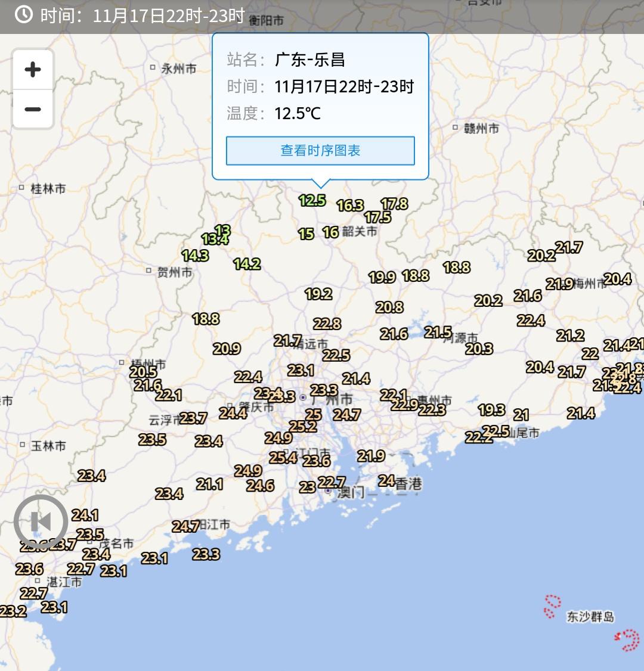Click the 21.7 marker near 清远市
Image resolution: width=644 pixels, height=671 pixels.
coord(287,341)
